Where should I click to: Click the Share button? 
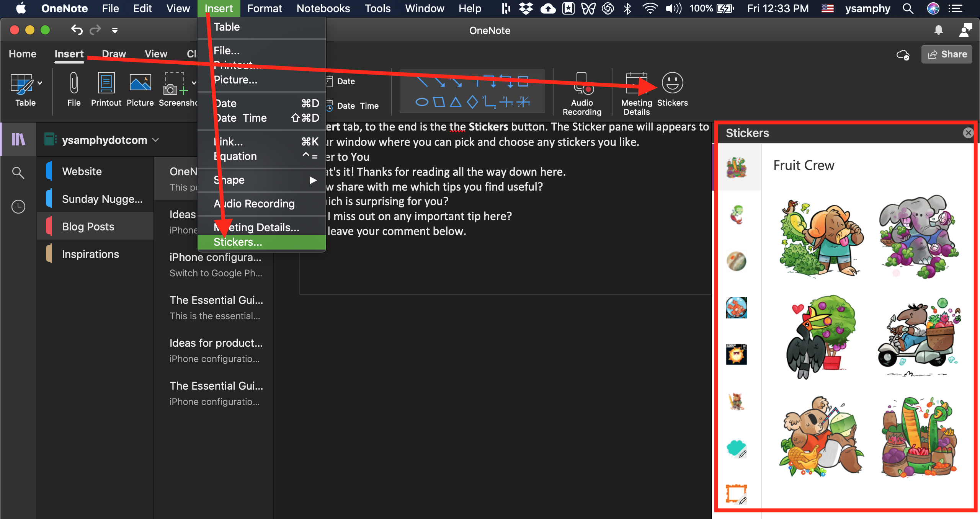(947, 54)
